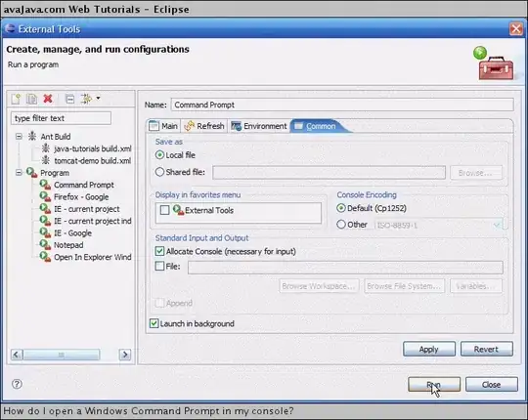Switch to the Environment tab

tap(258, 126)
